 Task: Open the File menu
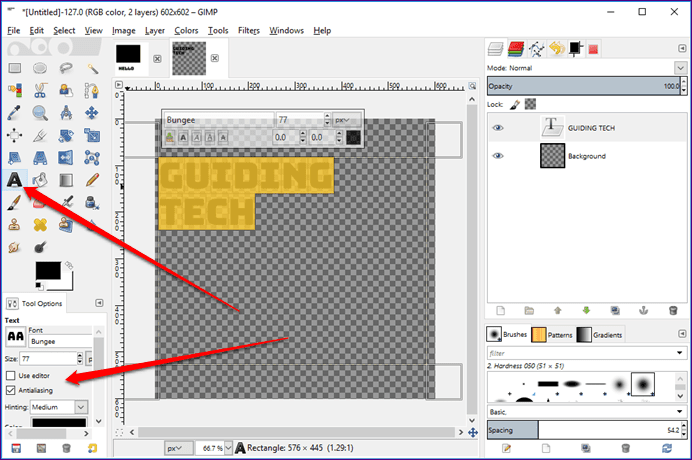tap(14, 30)
